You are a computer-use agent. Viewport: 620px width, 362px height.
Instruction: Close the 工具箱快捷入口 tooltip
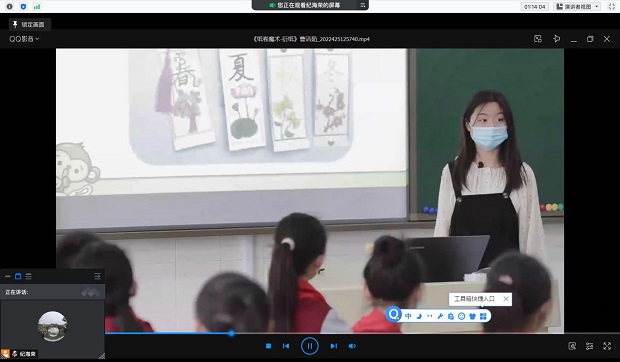click(506, 299)
